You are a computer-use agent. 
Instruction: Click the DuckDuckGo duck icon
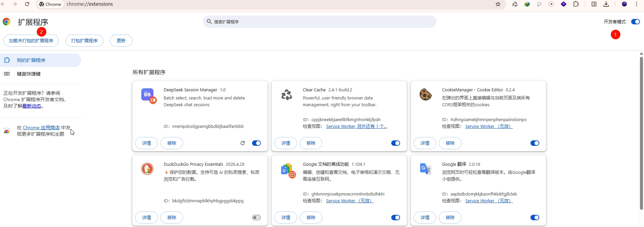(x=147, y=169)
